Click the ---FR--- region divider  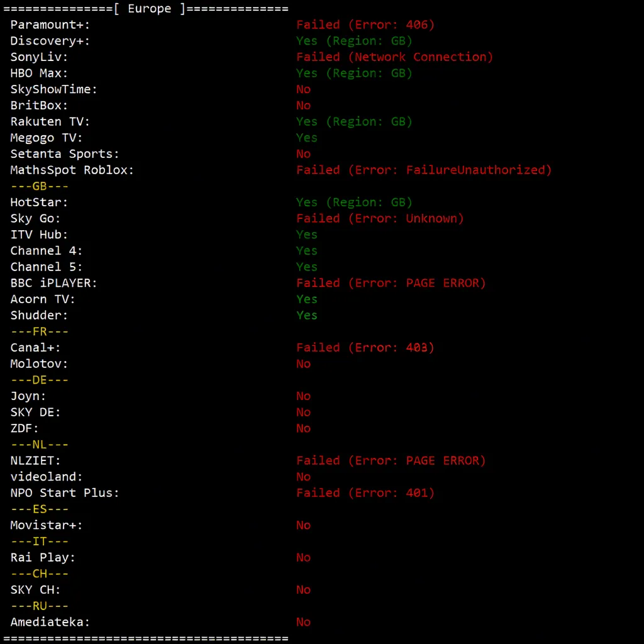39,331
